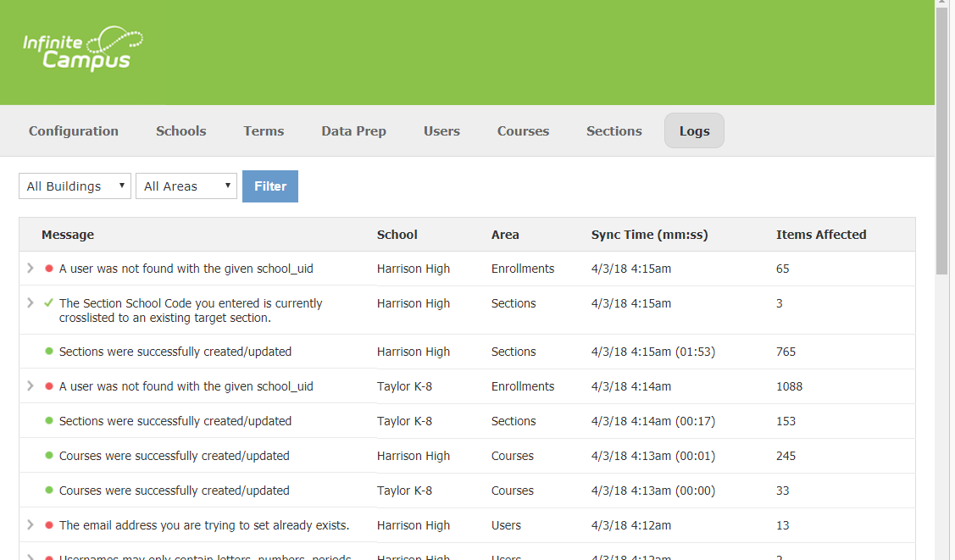The image size is (955, 560).
Task: Open the All Buildings dropdown
Action: pos(75,186)
